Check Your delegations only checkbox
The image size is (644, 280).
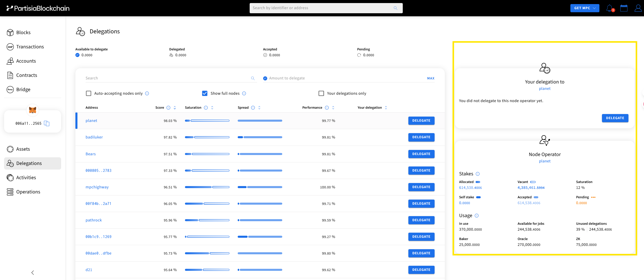(321, 93)
